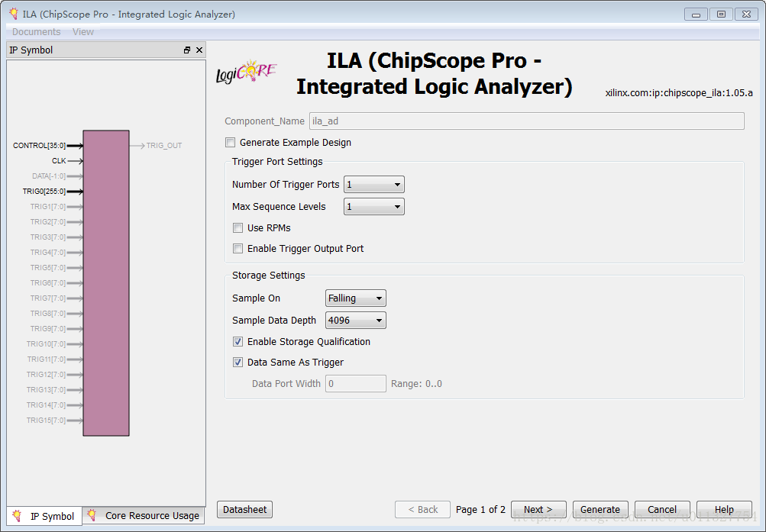Image resolution: width=766 pixels, height=532 pixels.
Task: Click the CONTROL[35:0] port label
Action: tap(39, 146)
